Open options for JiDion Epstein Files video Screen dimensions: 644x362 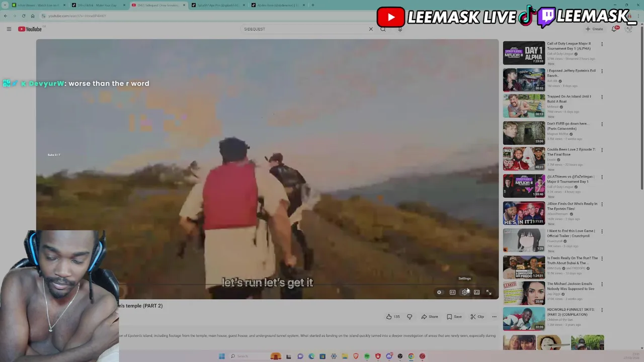tap(602, 205)
